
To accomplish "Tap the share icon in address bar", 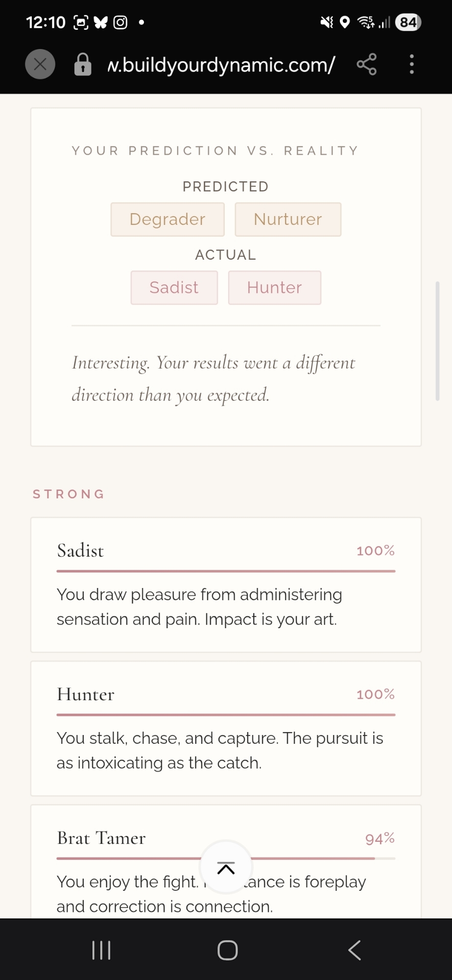I will (x=366, y=64).
